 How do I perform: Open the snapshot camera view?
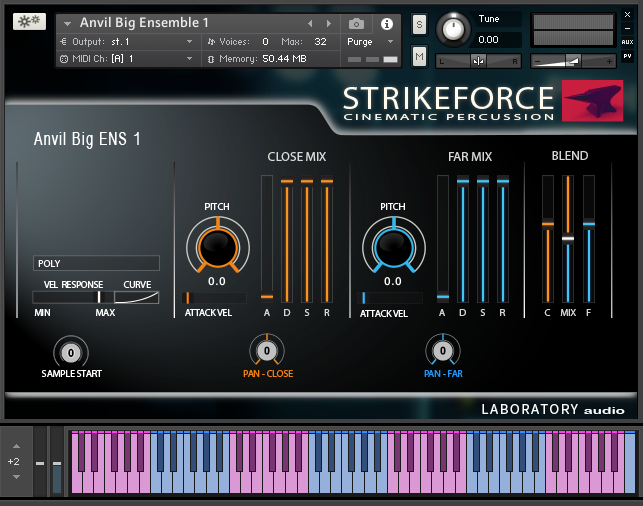(356, 23)
